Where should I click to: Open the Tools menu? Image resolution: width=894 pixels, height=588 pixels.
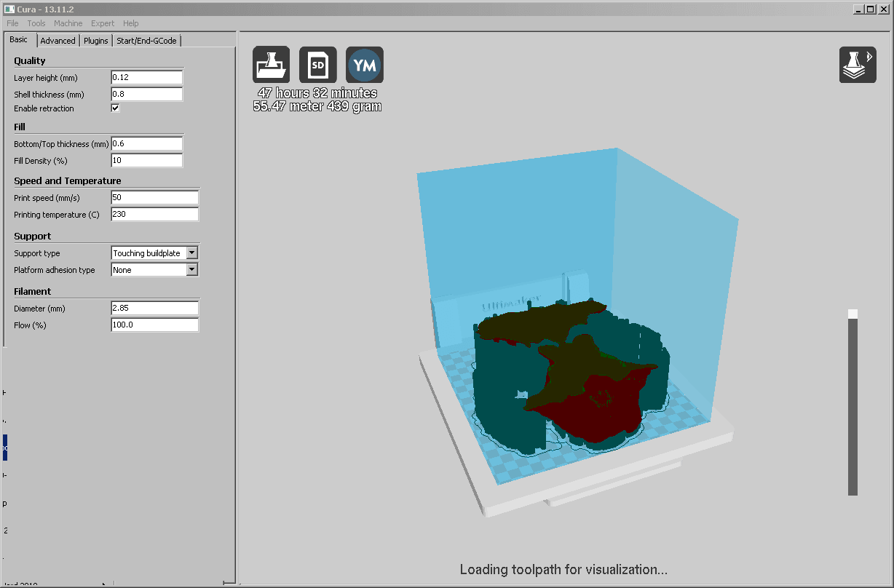(36, 23)
